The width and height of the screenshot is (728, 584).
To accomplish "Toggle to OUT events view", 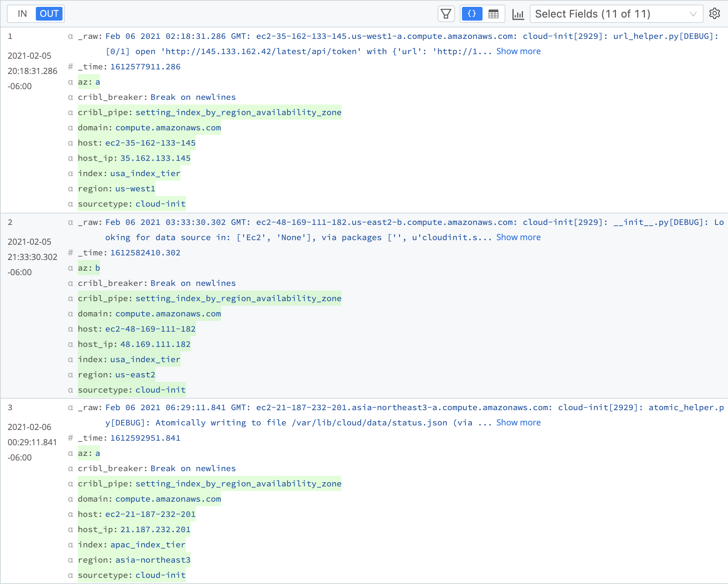I will 49,14.
